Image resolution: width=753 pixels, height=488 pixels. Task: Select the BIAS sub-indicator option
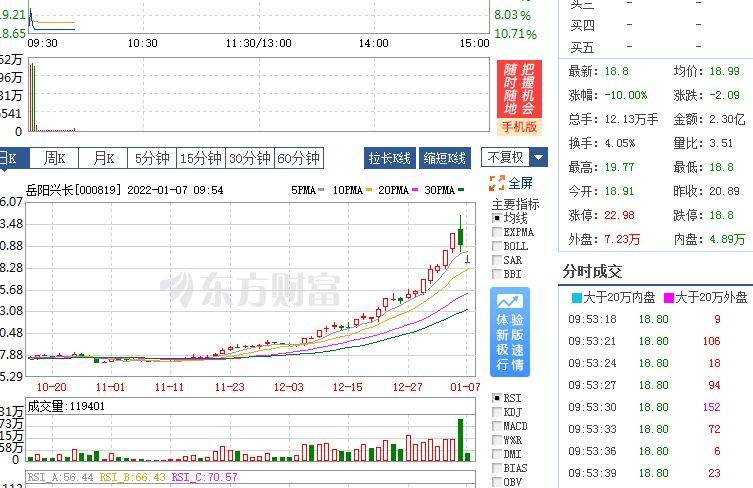[x=497, y=468]
